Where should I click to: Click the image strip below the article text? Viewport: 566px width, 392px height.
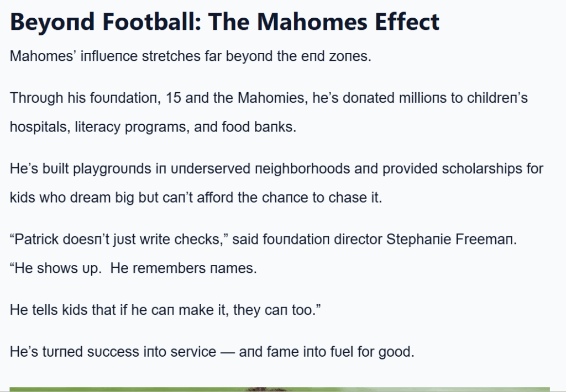pos(280,389)
